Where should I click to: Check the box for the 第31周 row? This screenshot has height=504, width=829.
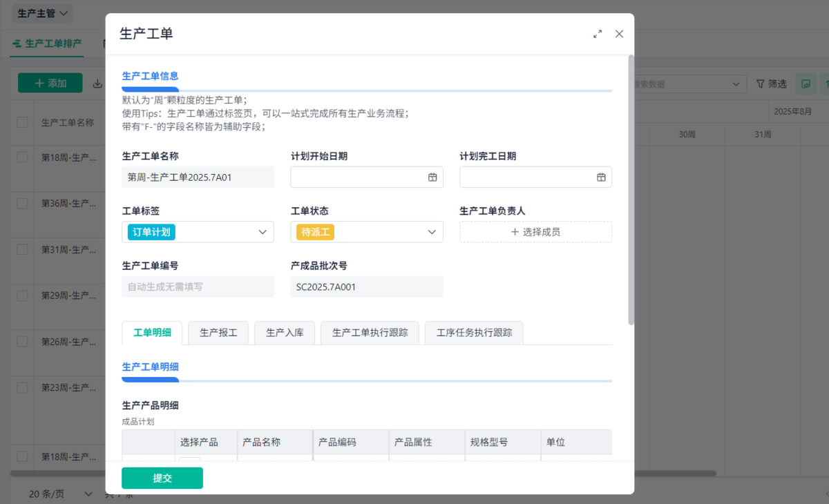pos(23,249)
